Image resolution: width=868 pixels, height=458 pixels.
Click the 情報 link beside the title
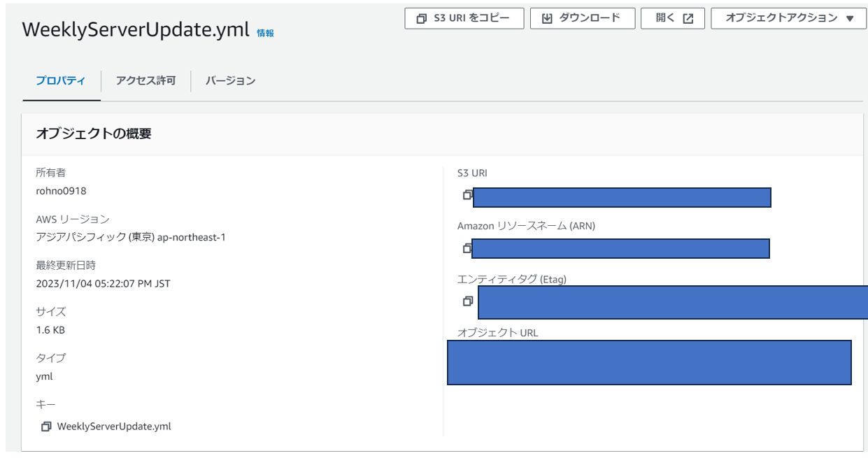click(x=265, y=33)
